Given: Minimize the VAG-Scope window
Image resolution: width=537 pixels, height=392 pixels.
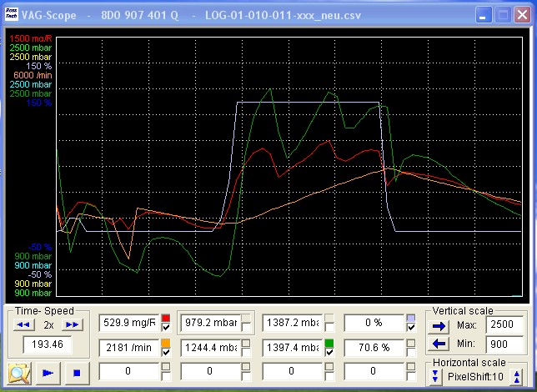Looking at the screenshot, I should (484, 15).
